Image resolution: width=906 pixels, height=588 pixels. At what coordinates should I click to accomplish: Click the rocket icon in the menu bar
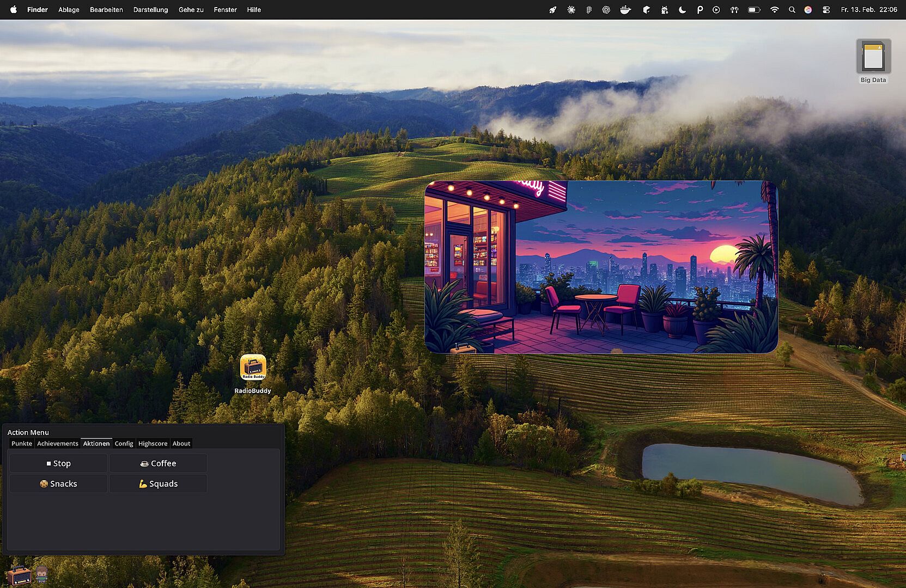pos(553,10)
